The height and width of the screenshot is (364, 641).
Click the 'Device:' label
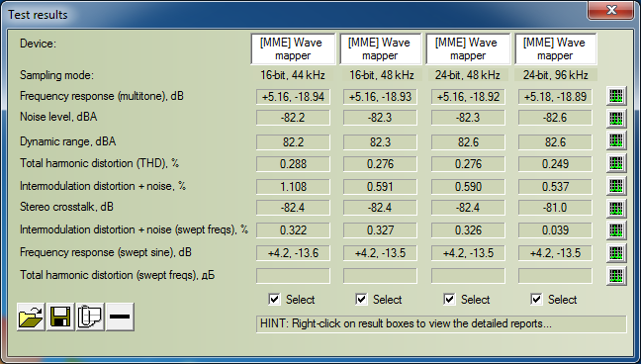pyautogui.click(x=38, y=44)
